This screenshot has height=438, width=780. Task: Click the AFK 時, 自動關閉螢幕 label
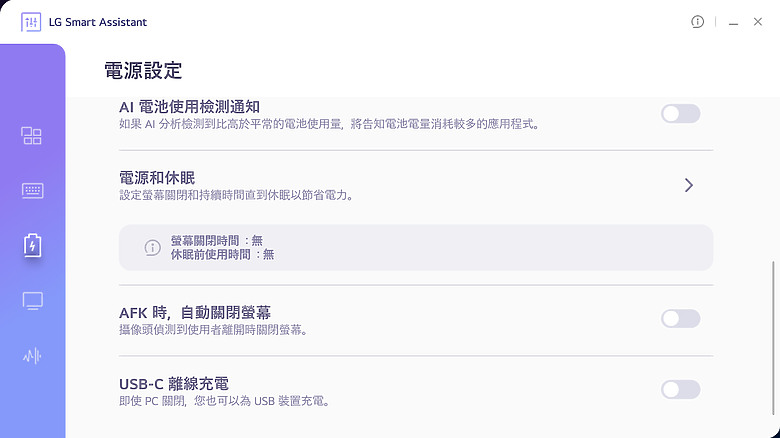(x=195, y=313)
